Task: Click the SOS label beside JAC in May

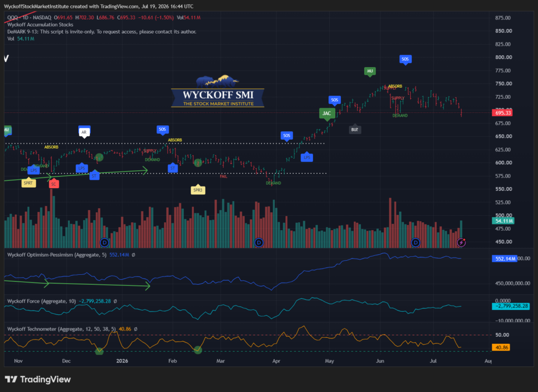Action: (x=335, y=100)
